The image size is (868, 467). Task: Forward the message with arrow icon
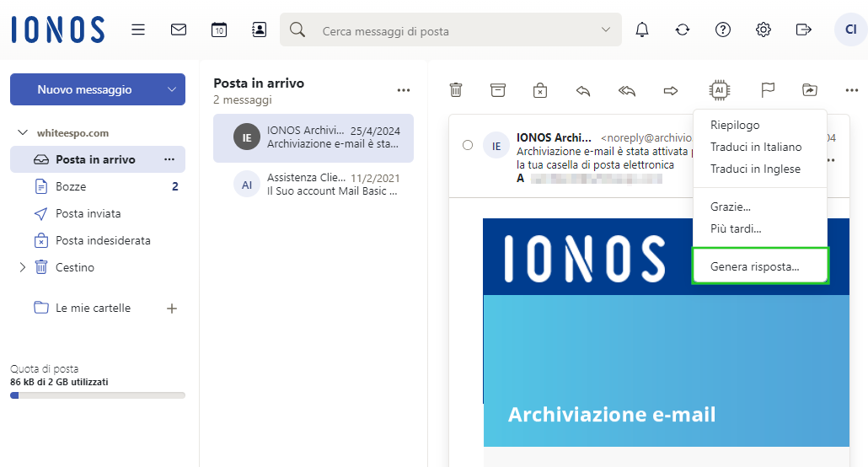(670, 90)
